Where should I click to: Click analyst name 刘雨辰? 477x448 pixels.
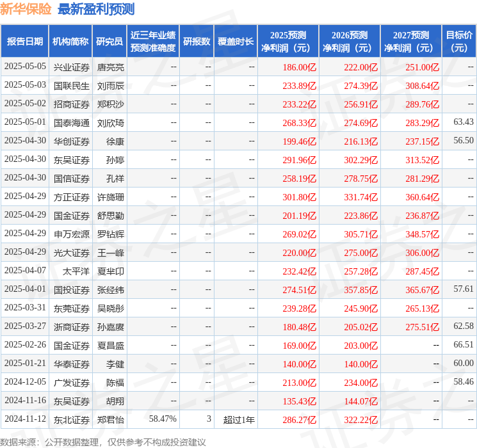pos(110,86)
